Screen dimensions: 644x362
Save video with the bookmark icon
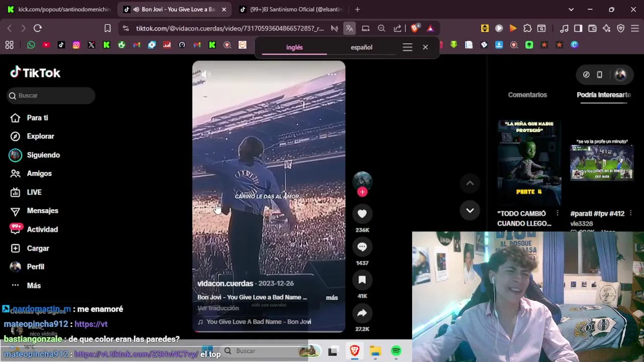click(x=362, y=280)
